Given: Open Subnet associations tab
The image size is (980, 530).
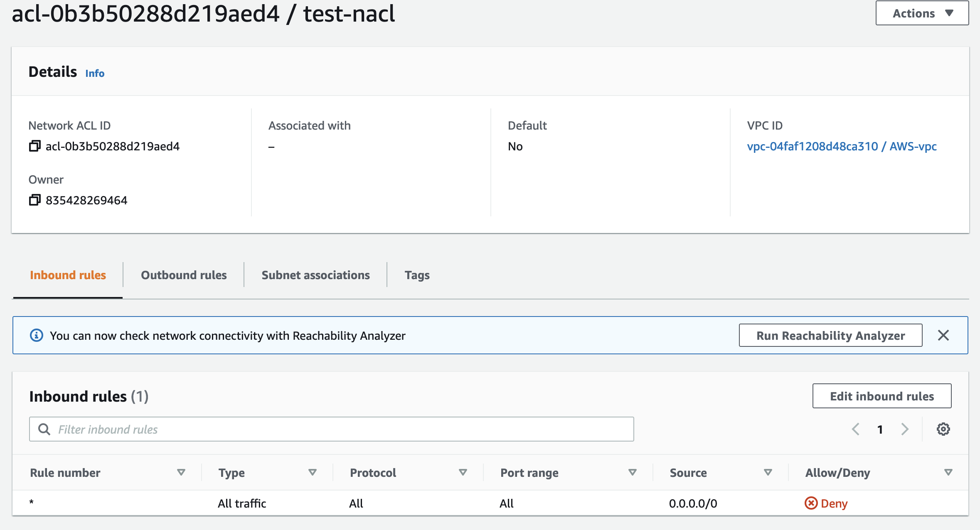Looking at the screenshot, I should point(315,275).
